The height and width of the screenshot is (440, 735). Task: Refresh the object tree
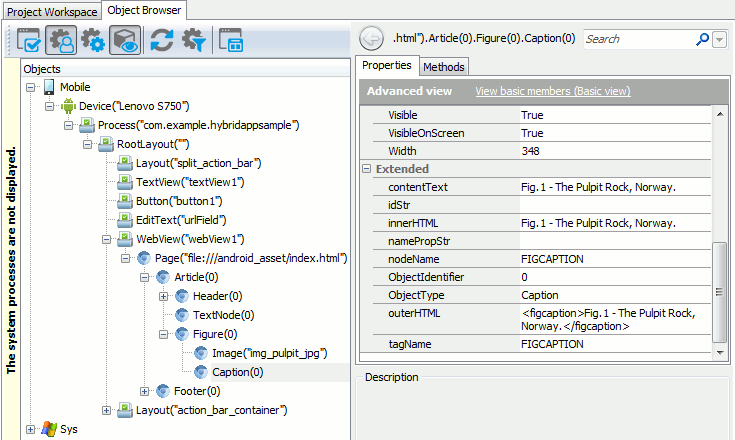tap(161, 41)
